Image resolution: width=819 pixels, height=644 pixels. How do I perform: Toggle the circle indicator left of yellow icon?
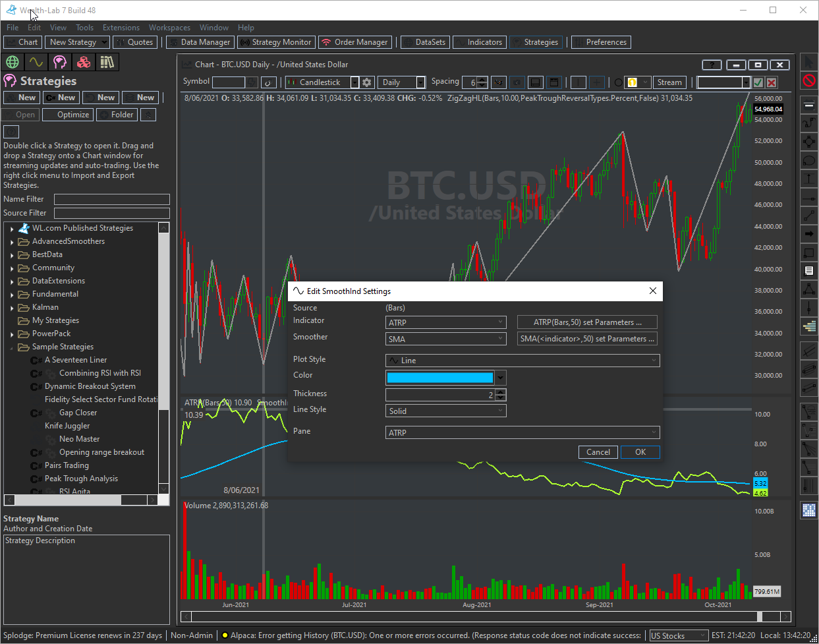coord(618,82)
